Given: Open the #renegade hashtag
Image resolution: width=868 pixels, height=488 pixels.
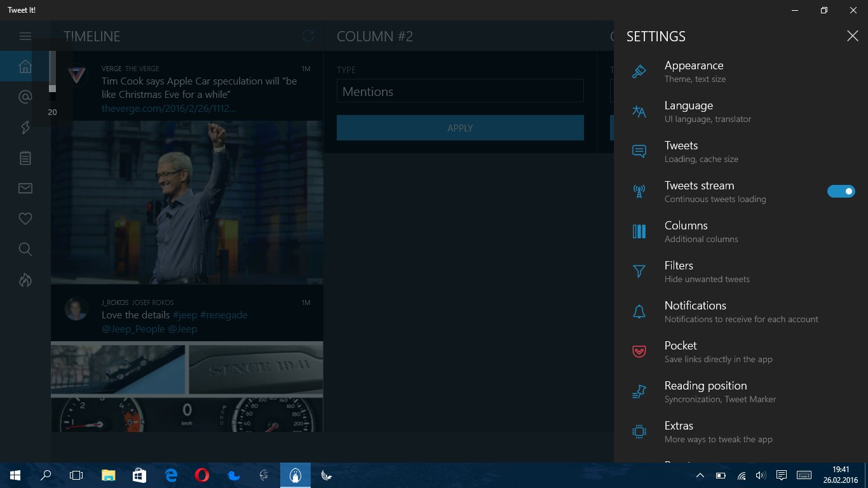Looking at the screenshot, I should [224, 315].
